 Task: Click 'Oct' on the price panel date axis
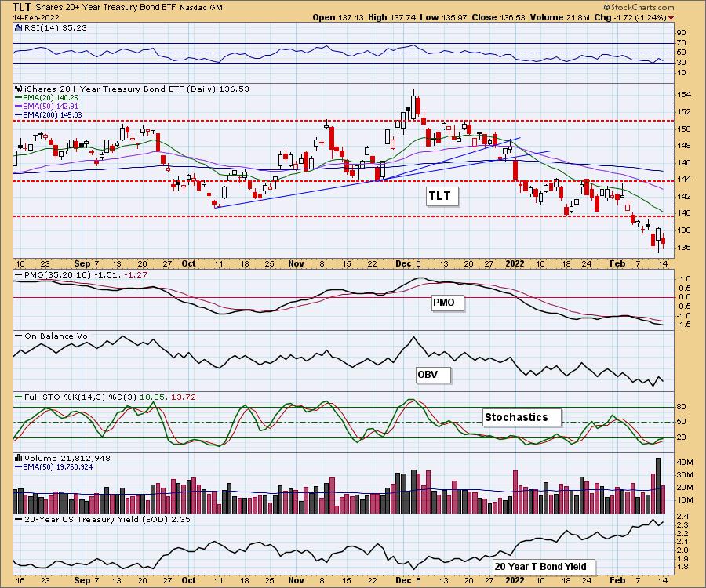pyautogui.click(x=188, y=263)
